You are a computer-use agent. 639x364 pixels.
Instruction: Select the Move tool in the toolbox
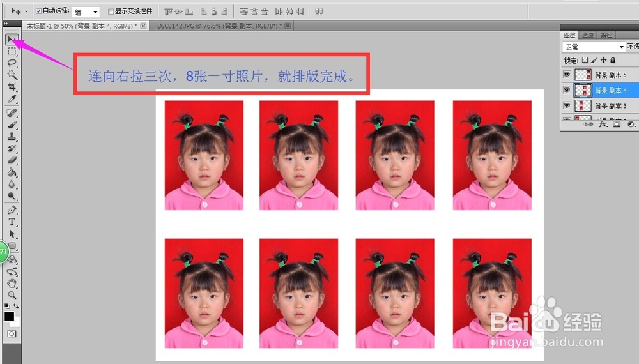[x=12, y=40]
